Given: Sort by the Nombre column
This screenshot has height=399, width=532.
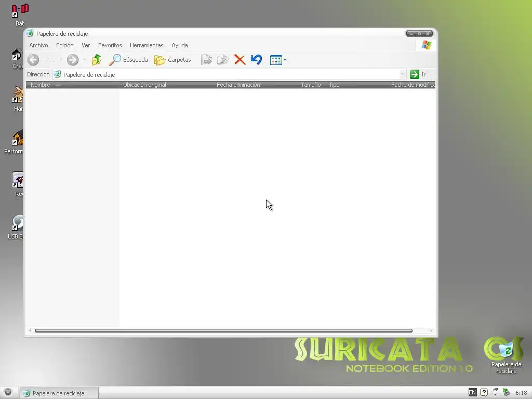Looking at the screenshot, I should point(73,85).
